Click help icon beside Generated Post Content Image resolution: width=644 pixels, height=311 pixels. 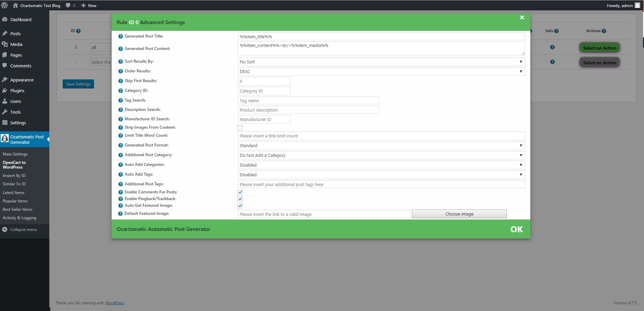pos(120,49)
